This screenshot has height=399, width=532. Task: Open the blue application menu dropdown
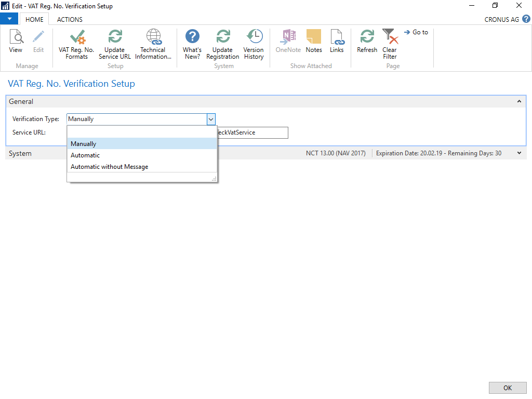click(x=9, y=19)
